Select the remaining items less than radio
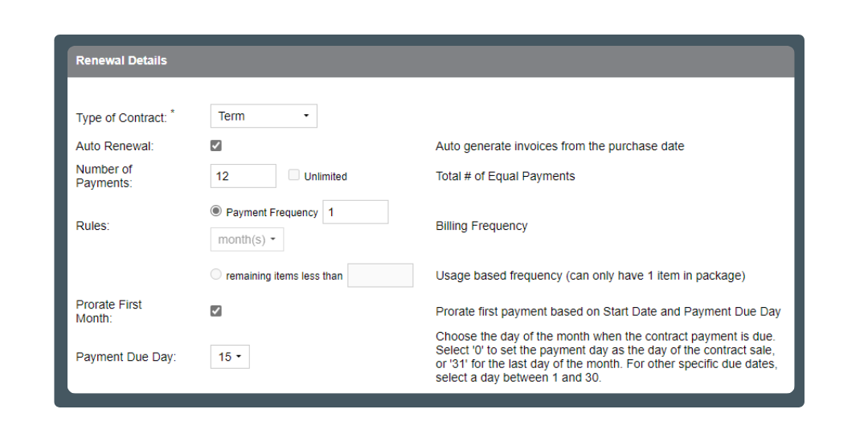 click(x=215, y=275)
